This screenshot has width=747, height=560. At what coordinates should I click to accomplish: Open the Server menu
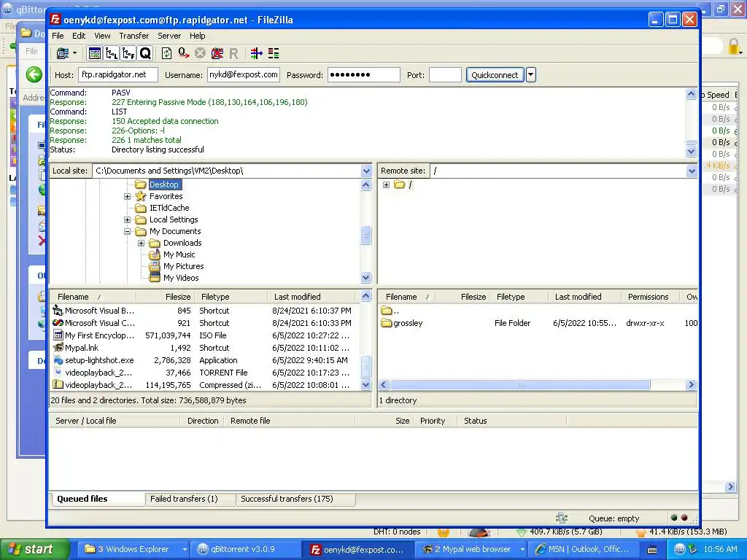pyautogui.click(x=169, y=36)
